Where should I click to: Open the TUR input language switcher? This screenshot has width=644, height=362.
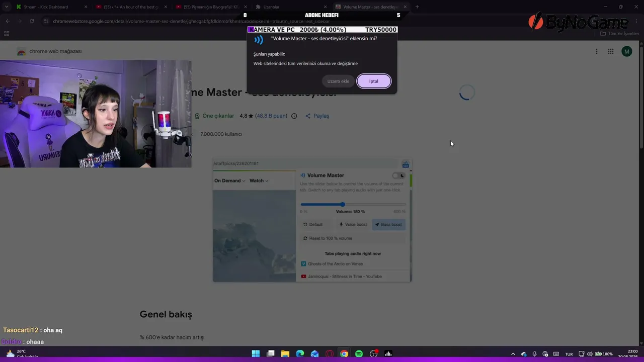[569, 354]
